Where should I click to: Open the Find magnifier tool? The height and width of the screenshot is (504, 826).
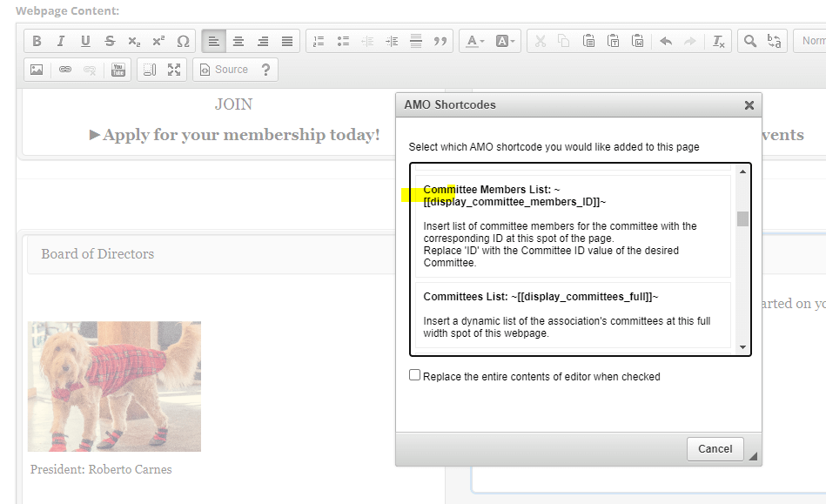click(750, 41)
